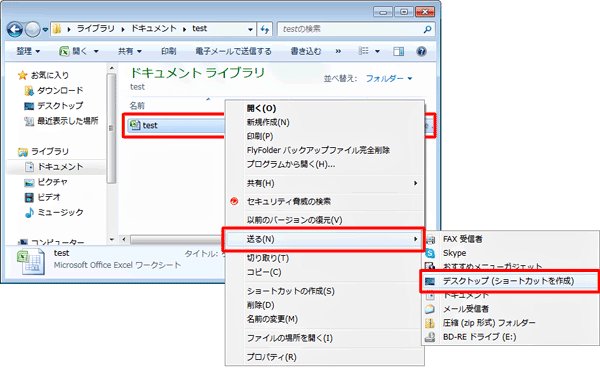Select the test Excel file row

point(175,125)
